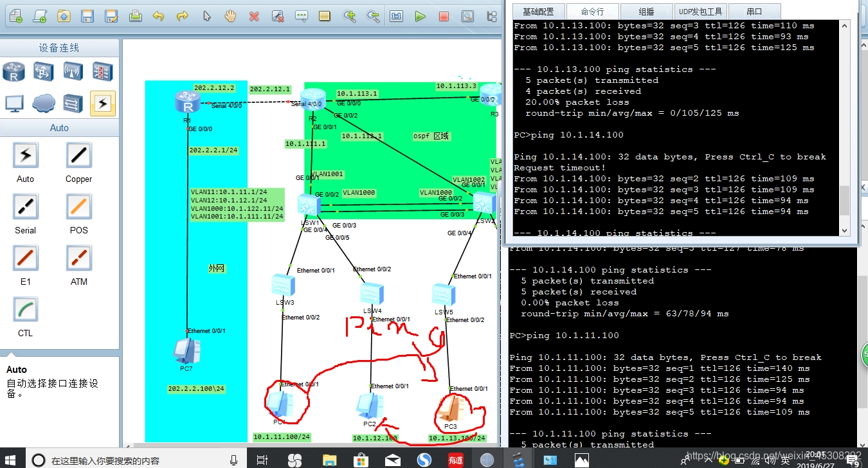Select the Firewall device category
Image resolution: width=868 pixels, height=468 pixels.
point(102,71)
